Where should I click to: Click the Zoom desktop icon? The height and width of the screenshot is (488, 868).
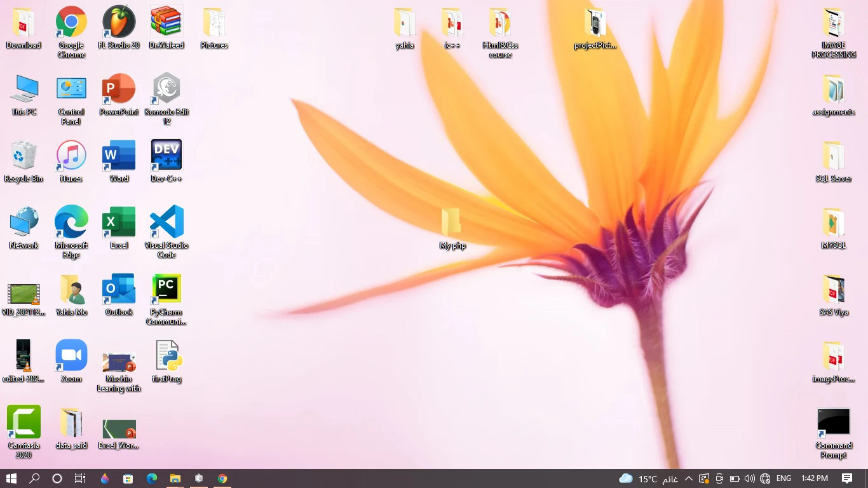coord(71,356)
